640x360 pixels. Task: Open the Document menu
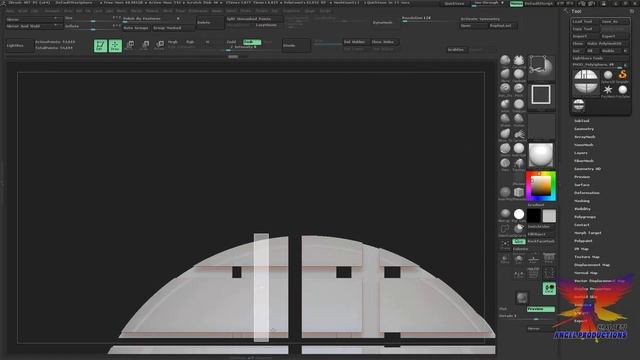point(52,11)
